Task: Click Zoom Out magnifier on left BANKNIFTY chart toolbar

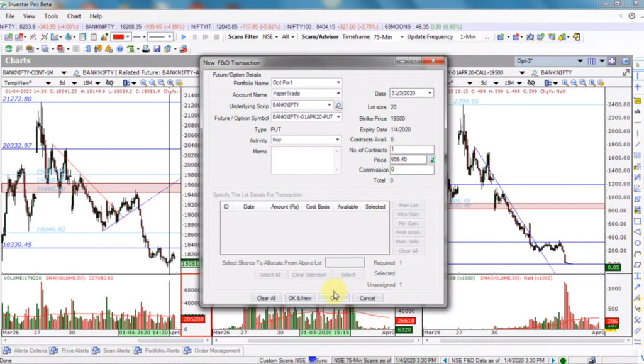Action: pos(152,83)
